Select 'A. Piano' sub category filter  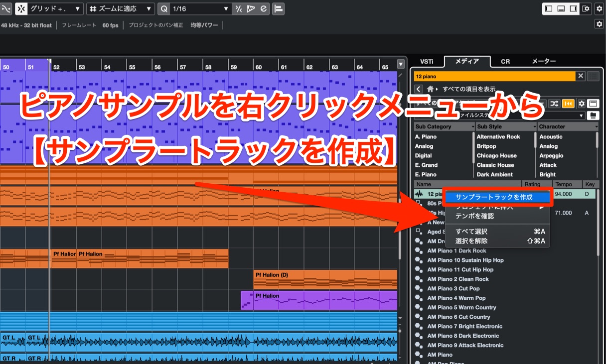(426, 136)
